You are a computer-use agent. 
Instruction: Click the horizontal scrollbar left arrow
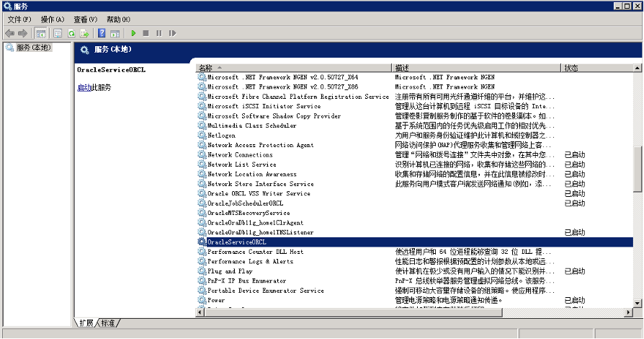[200, 312]
